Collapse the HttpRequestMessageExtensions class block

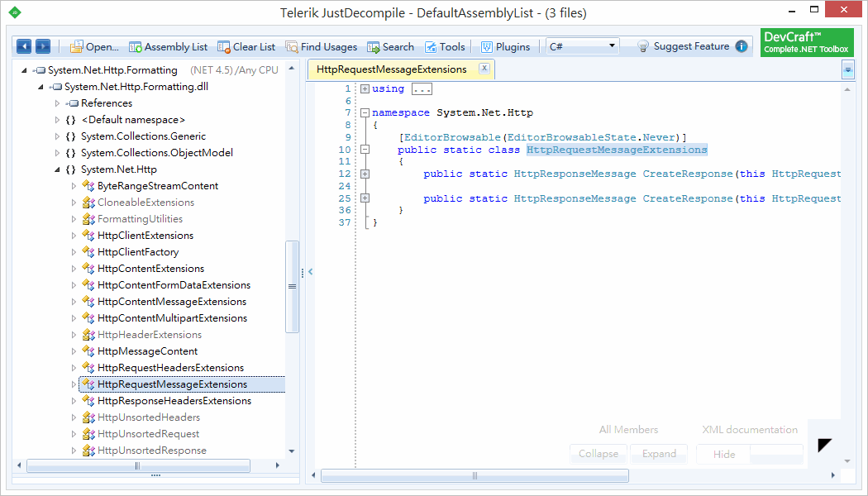click(x=365, y=150)
